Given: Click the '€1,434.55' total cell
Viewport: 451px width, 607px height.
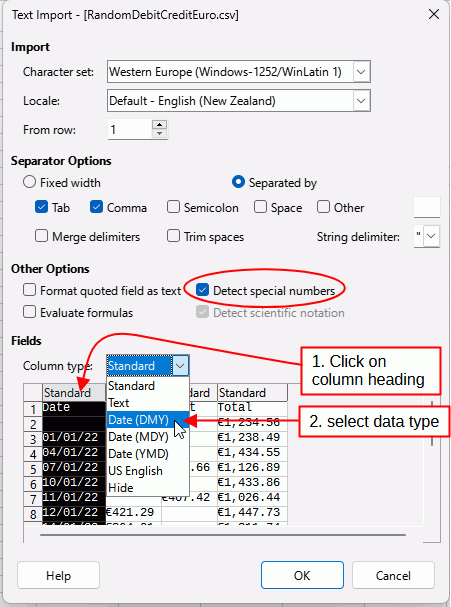Looking at the screenshot, I should pos(252,453).
